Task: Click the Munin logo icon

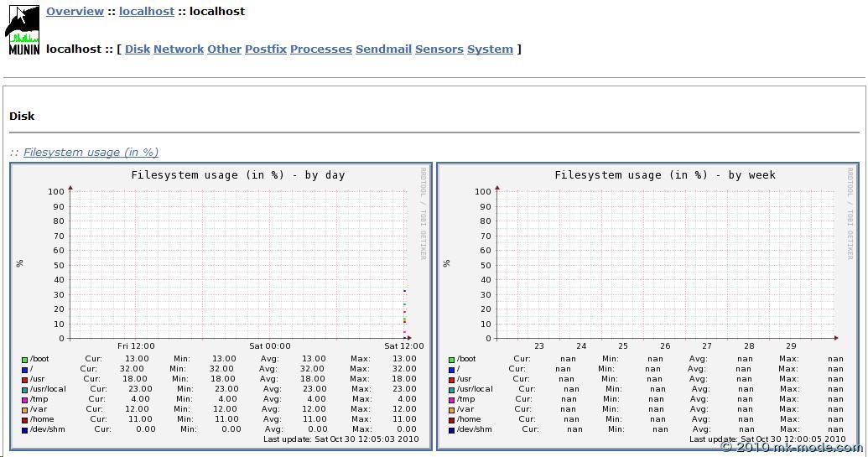Action: pyautogui.click(x=23, y=30)
